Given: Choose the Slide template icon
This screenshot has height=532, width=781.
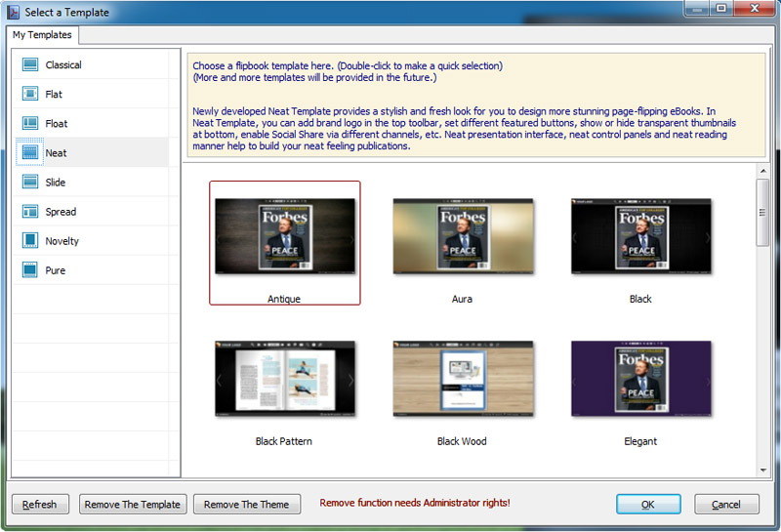Looking at the screenshot, I should pos(29,182).
